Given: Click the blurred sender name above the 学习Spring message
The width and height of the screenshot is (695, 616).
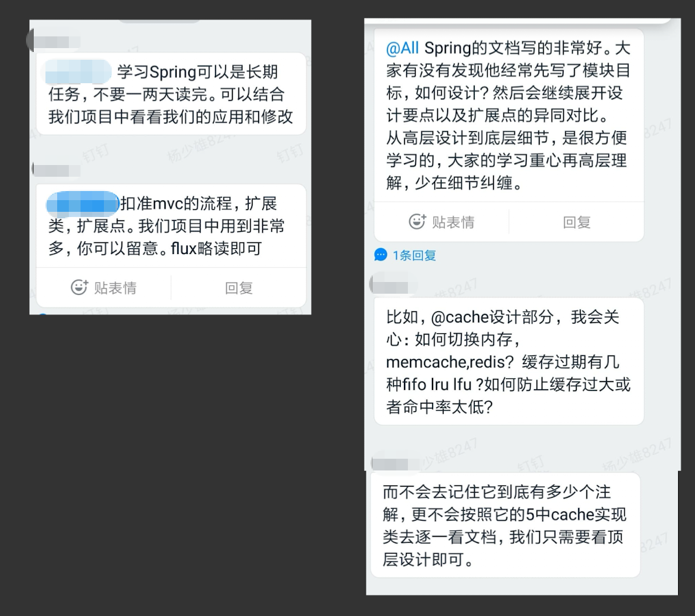Looking at the screenshot, I should coord(54,42).
